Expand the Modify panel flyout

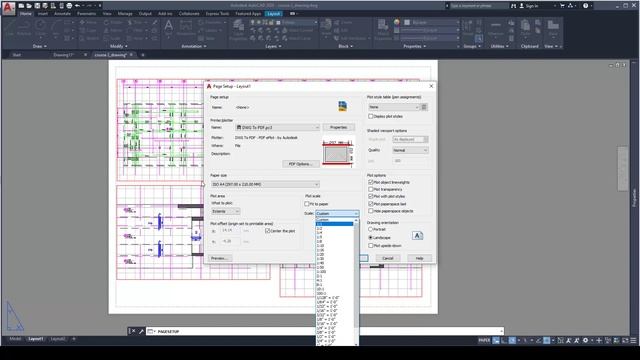[118, 46]
